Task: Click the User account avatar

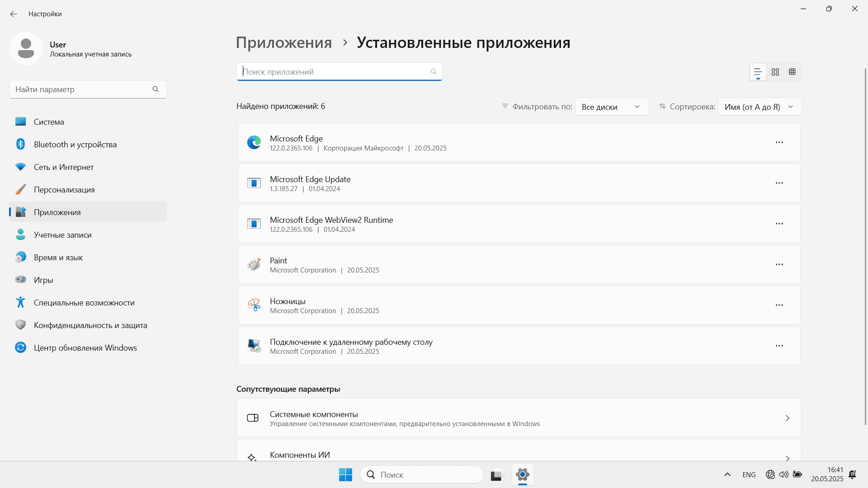Action: [26, 48]
